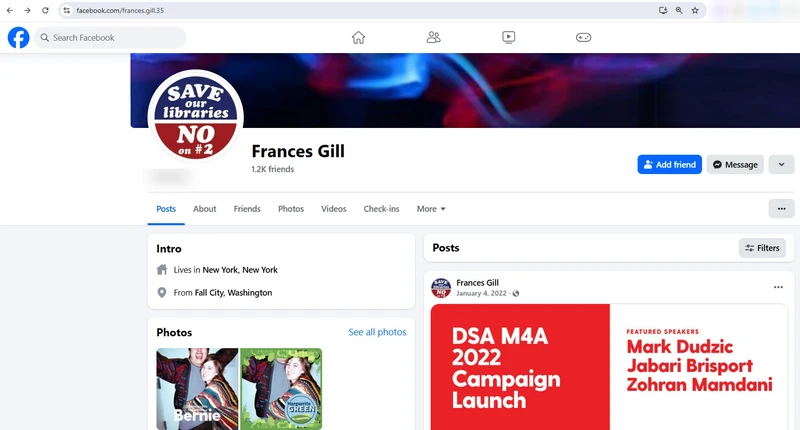Switch to the Photos tab
This screenshot has height=430, width=800.
click(291, 209)
